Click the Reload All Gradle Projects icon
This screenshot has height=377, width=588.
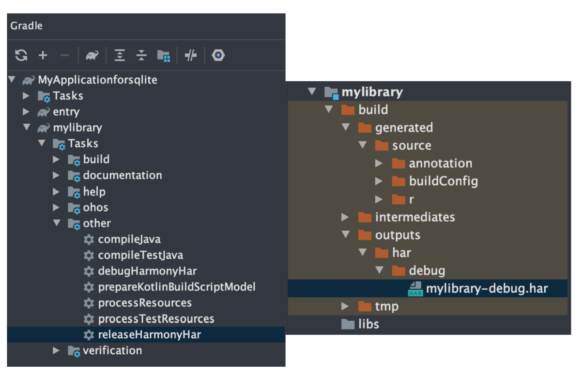21,55
